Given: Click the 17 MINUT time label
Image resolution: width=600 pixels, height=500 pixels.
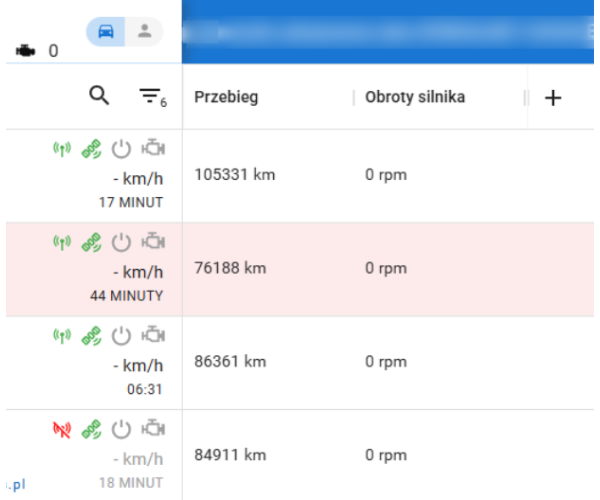Looking at the screenshot, I should pos(131,202).
